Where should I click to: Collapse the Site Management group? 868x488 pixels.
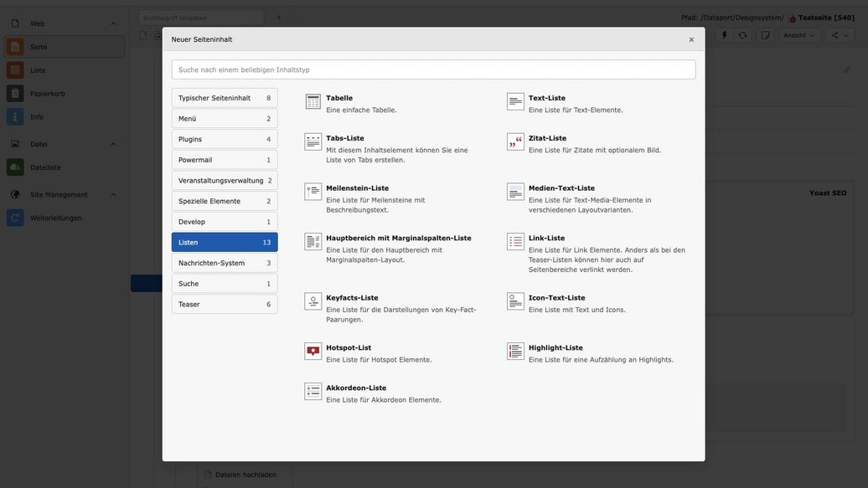coord(113,194)
